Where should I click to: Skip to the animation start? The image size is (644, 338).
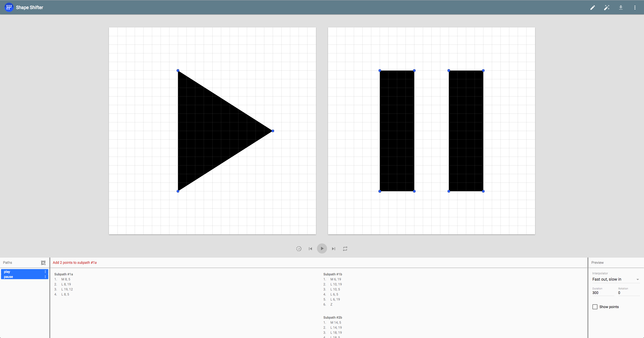pos(310,249)
